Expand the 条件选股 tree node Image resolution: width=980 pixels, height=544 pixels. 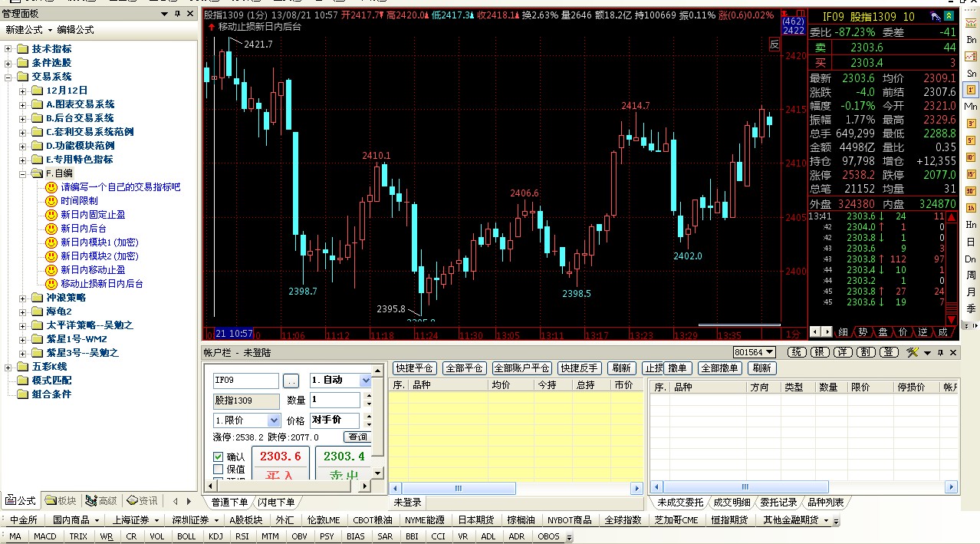click(x=8, y=63)
